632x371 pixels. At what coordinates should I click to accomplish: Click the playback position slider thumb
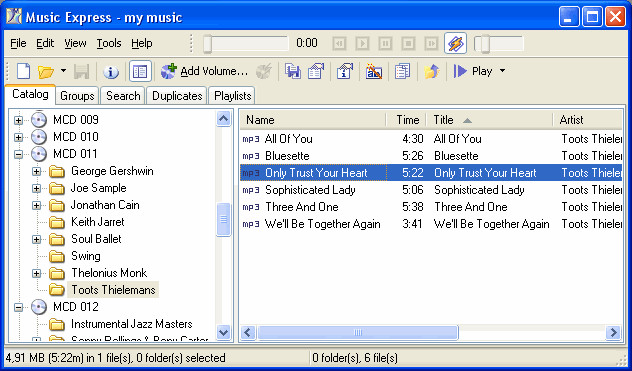click(207, 43)
